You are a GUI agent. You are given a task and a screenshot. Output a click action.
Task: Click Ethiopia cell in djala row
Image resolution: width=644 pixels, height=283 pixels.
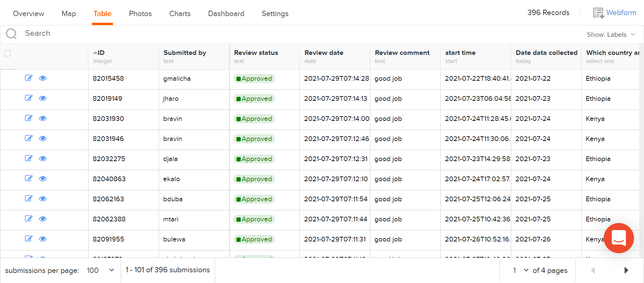click(x=598, y=159)
